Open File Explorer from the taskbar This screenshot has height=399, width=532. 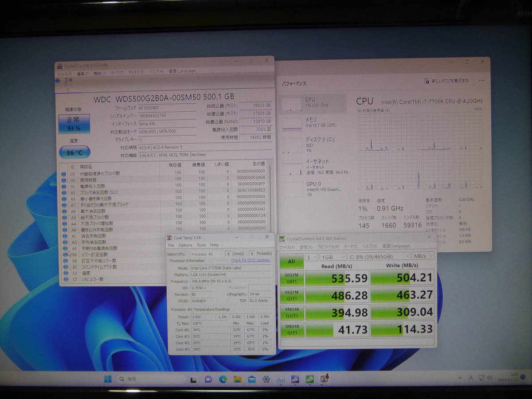point(238,380)
